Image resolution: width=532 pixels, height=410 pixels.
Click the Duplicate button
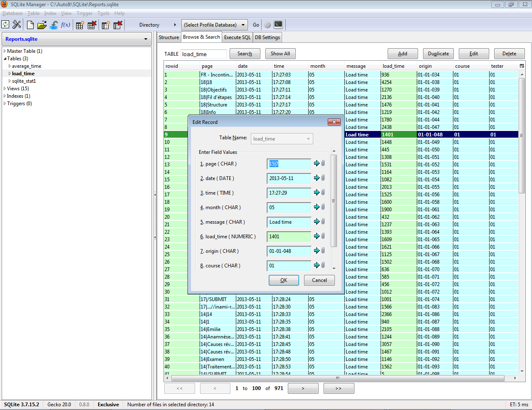[438, 54]
